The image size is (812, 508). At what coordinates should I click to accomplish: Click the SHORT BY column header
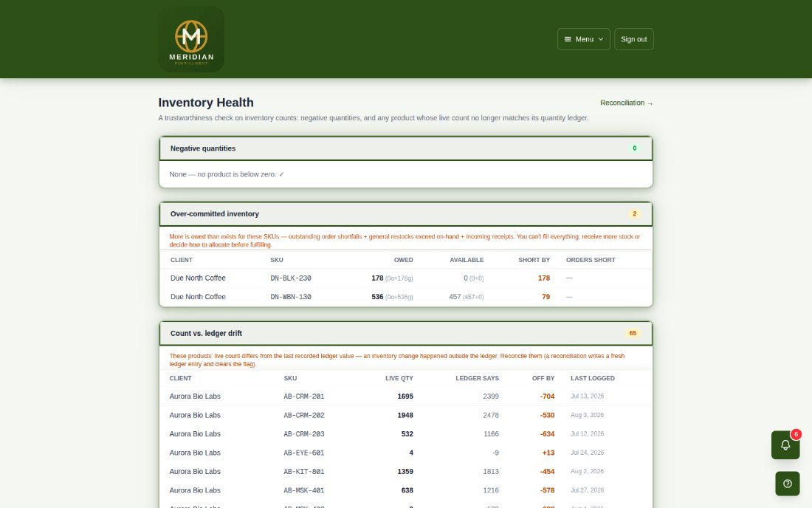click(534, 260)
